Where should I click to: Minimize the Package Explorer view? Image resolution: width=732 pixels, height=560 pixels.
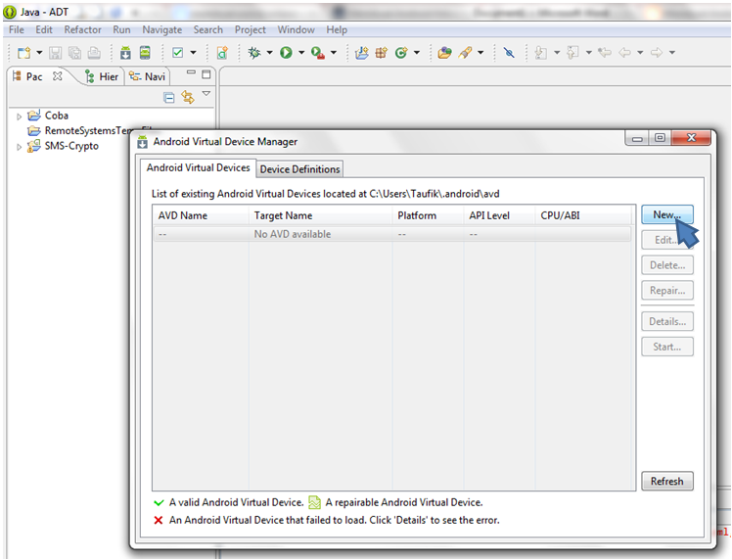click(x=191, y=72)
